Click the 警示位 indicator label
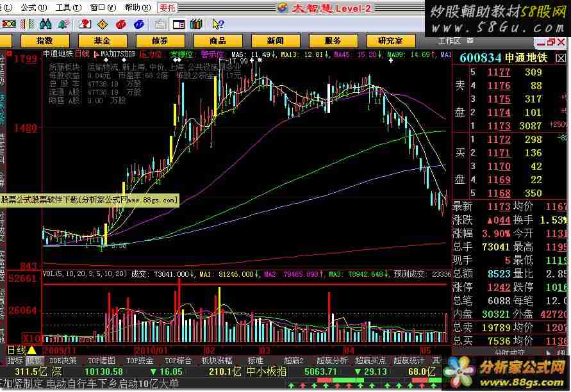571x392 pixels. pyautogui.click(x=212, y=54)
